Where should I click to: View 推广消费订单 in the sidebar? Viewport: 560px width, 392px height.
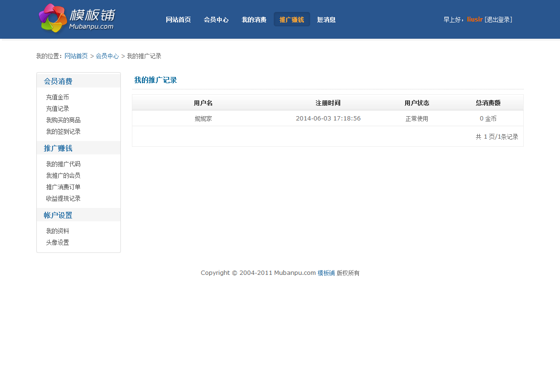[x=63, y=187]
